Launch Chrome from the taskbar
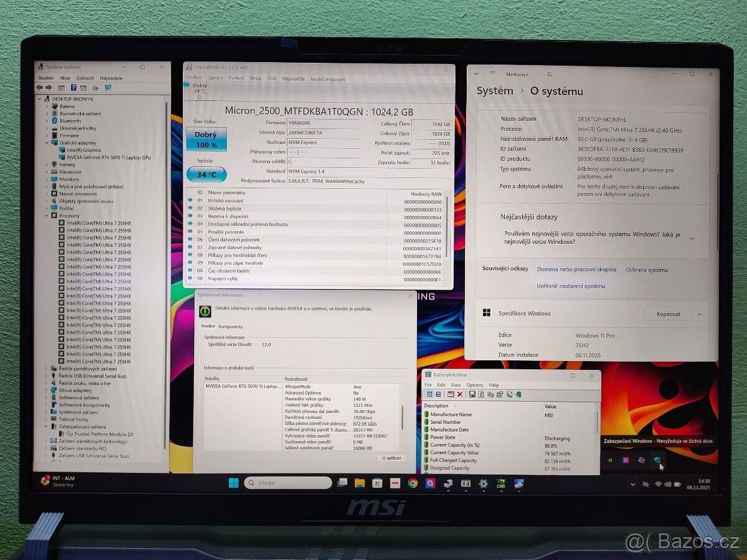Image resolution: width=747 pixels, height=560 pixels. point(413,483)
